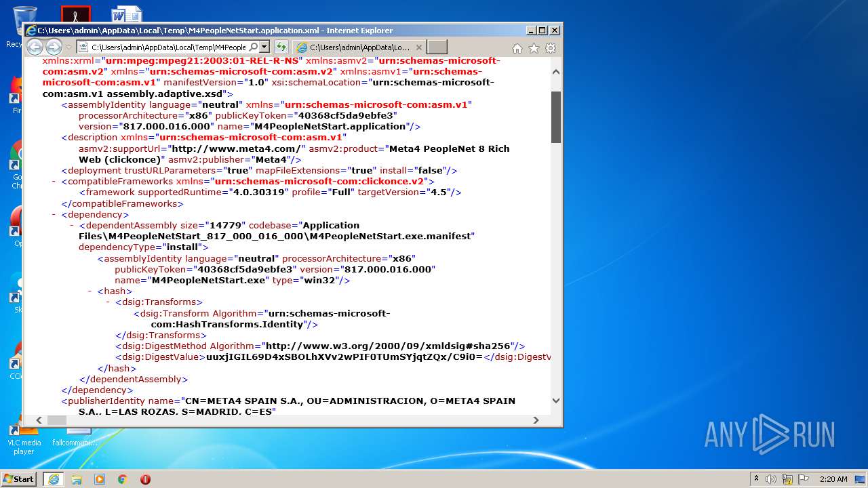Open the IE Home page icon
The image size is (868, 488).
pyautogui.click(x=517, y=48)
